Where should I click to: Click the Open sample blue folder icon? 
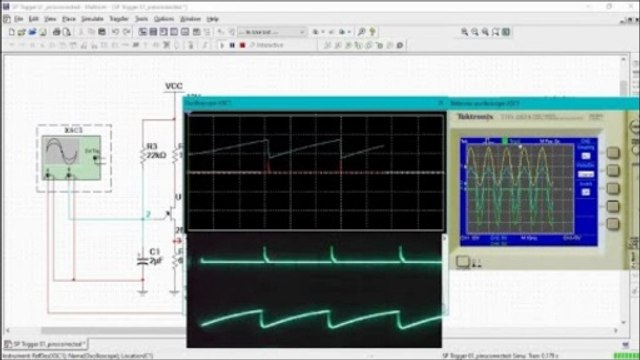pos(32,32)
